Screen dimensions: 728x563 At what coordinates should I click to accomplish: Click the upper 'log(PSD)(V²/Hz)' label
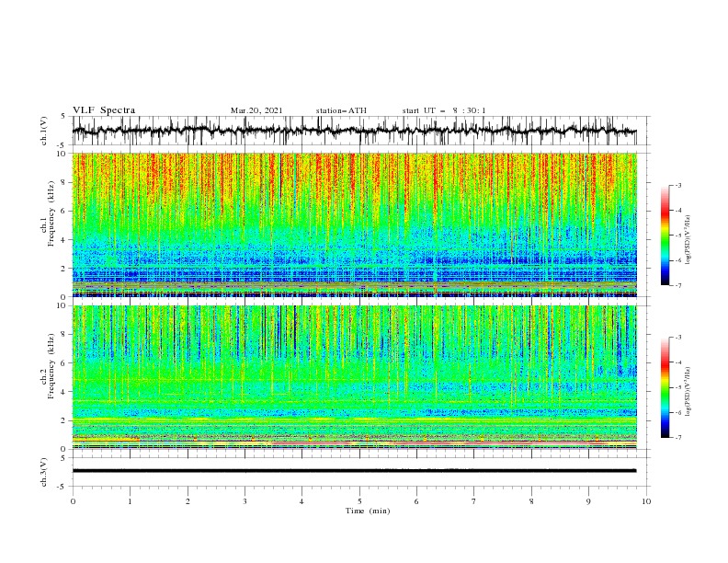coord(688,240)
